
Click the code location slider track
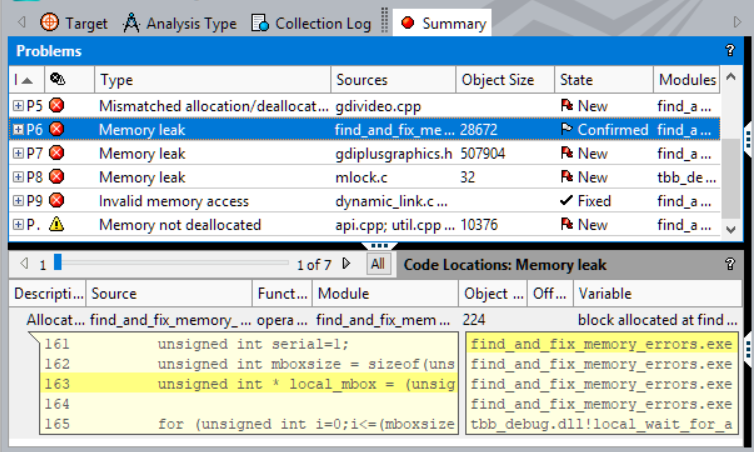click(x=175, y=263)
